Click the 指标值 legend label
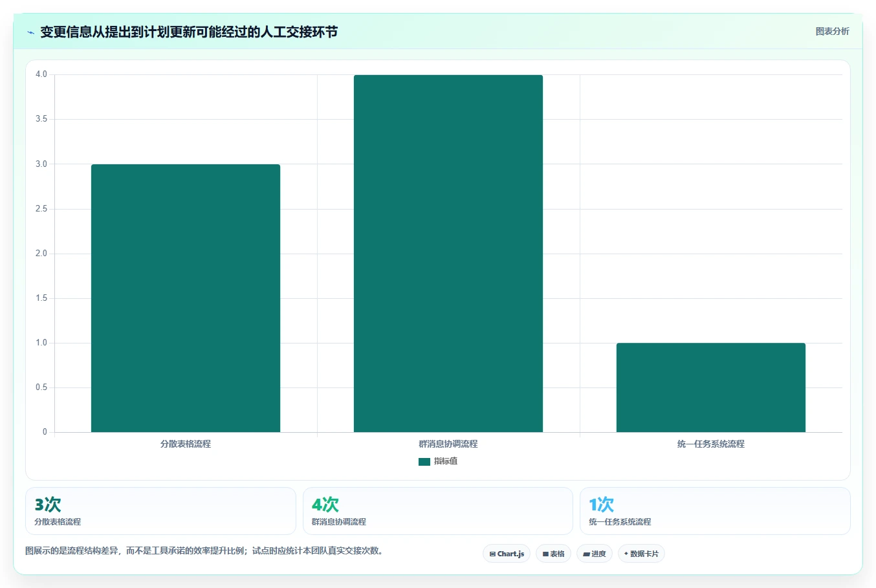 click(446, 461)
